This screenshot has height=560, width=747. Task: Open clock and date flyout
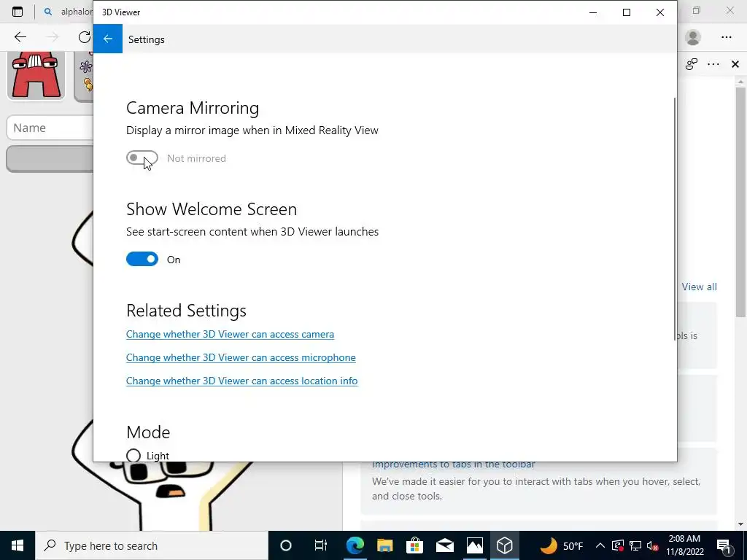[684, 545]
